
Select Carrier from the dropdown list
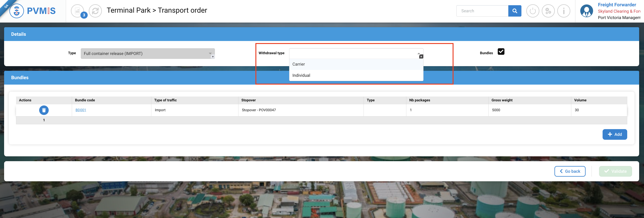[x=298, y=64]
